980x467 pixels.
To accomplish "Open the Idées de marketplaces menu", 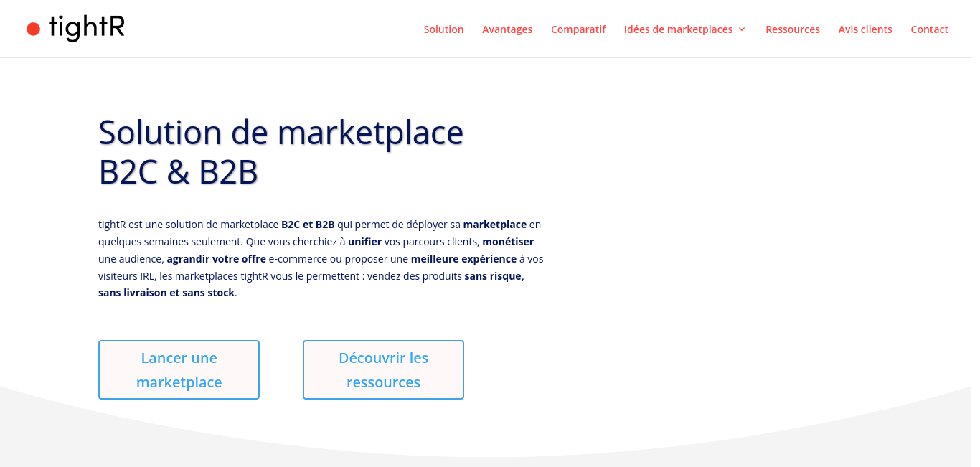I will [x=678, y=29].
